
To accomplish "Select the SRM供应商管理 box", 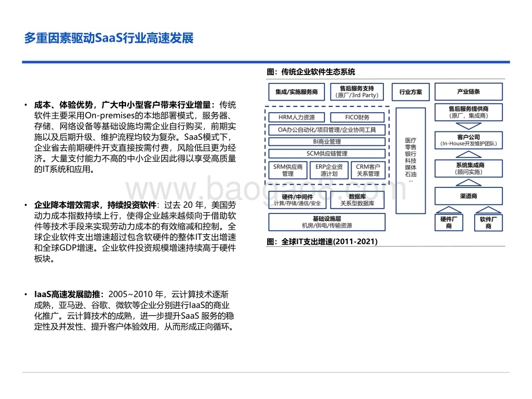I will point(288,171).
